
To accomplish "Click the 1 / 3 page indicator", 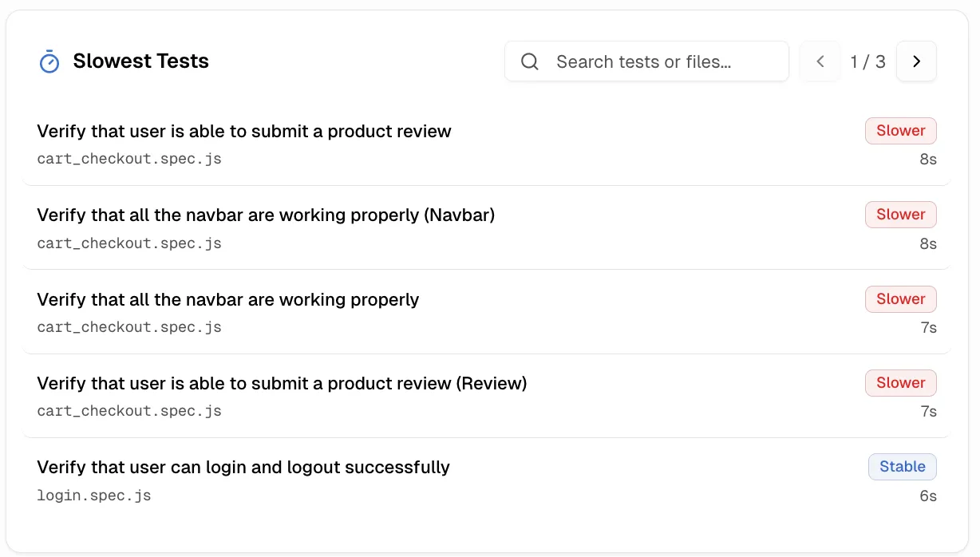I will tap(867, 61).
